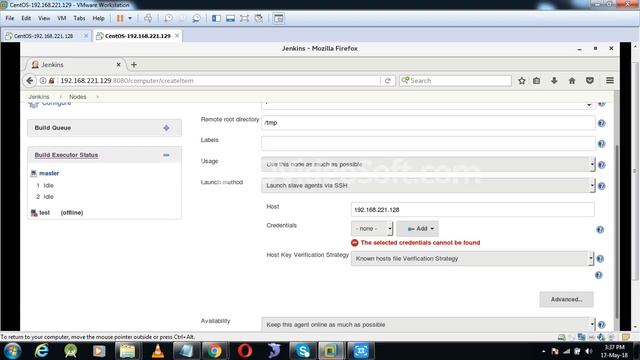
Task: Open Host Key Verification Strategy dropdown
Action: (472, 258)
